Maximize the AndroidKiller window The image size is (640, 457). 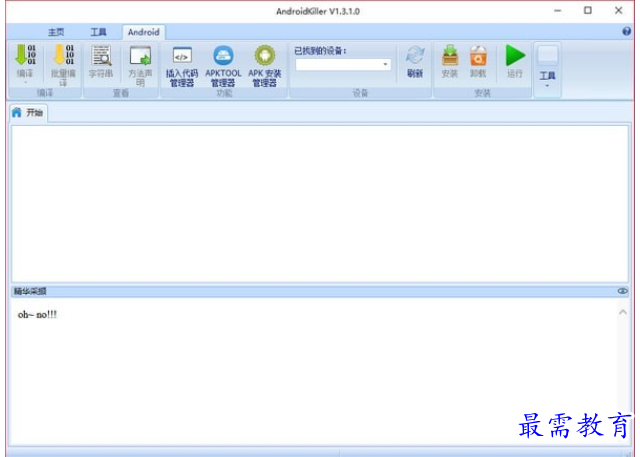tap(588, 11)
